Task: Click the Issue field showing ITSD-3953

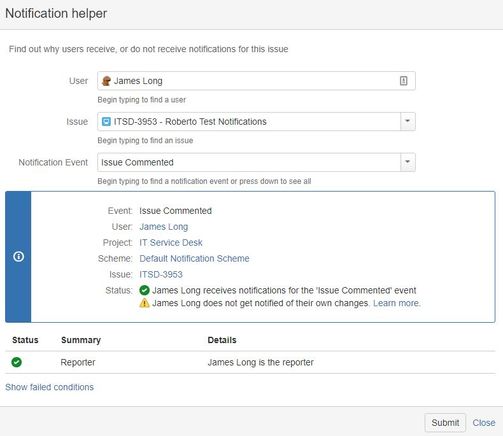Action: pos(249,122)
